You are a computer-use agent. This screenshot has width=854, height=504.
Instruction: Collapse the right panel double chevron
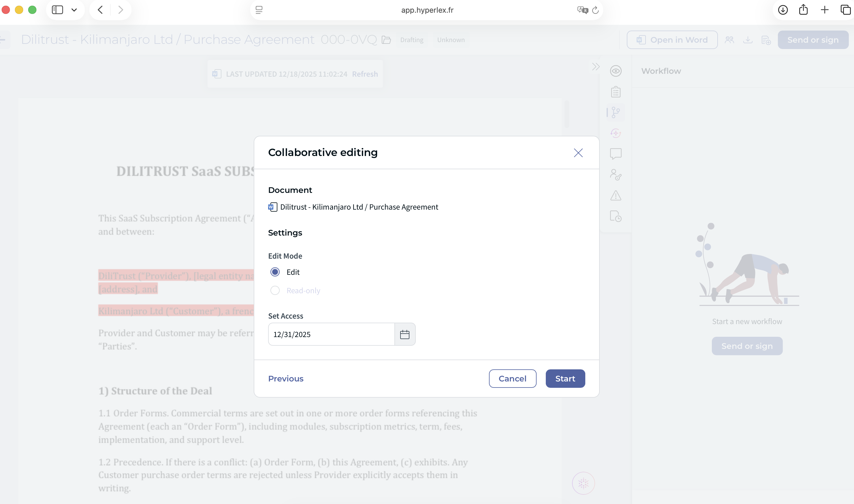596,67
